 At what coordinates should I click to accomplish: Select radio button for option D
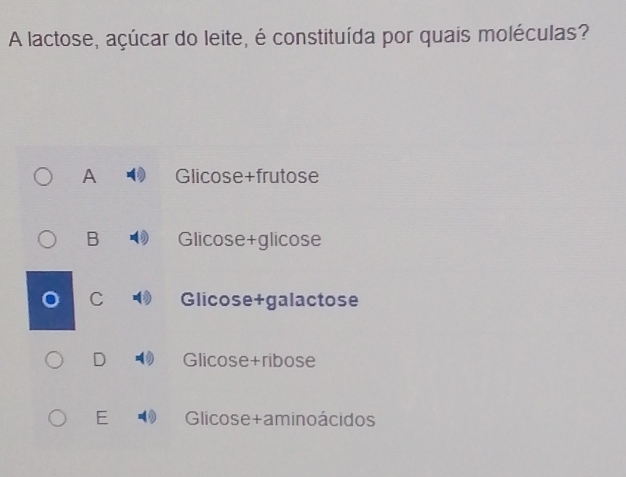(x=55, y=359)
